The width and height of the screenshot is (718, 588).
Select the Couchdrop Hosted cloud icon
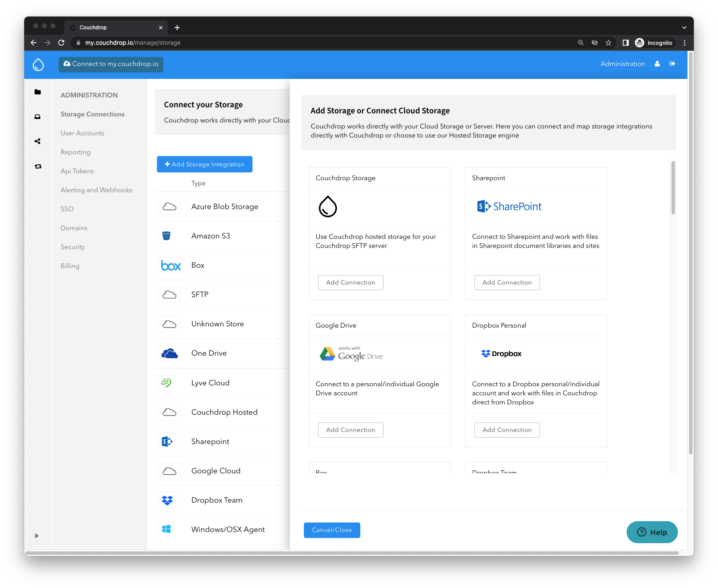(169, 412)
